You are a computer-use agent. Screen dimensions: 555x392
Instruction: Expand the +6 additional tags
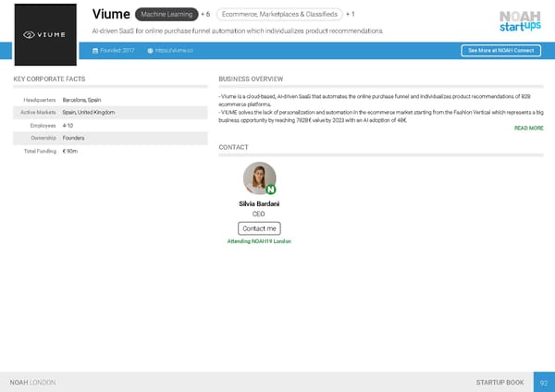click(205, 15)
